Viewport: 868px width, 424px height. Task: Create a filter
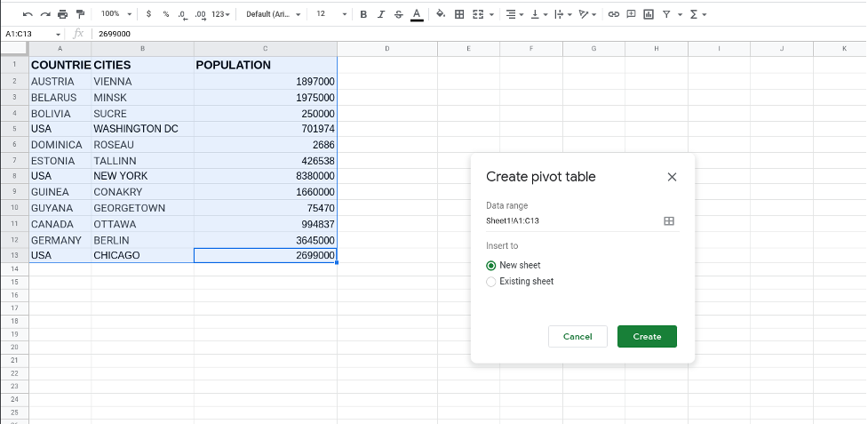pos(666,14)
